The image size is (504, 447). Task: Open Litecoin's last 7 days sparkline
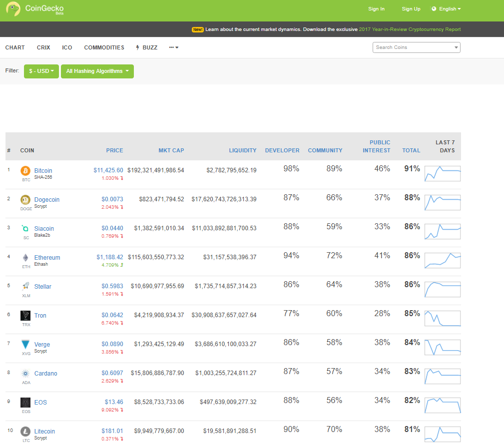(x=443, y=434)
